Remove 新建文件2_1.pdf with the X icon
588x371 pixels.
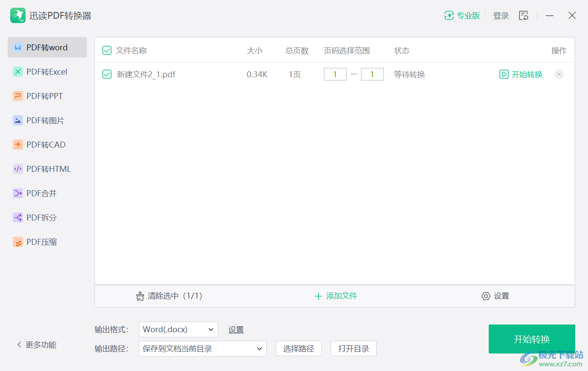[559, 74]
